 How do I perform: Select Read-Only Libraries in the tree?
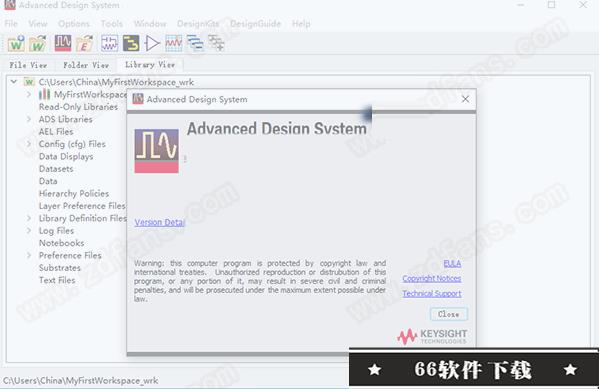(x=78, y=107)
